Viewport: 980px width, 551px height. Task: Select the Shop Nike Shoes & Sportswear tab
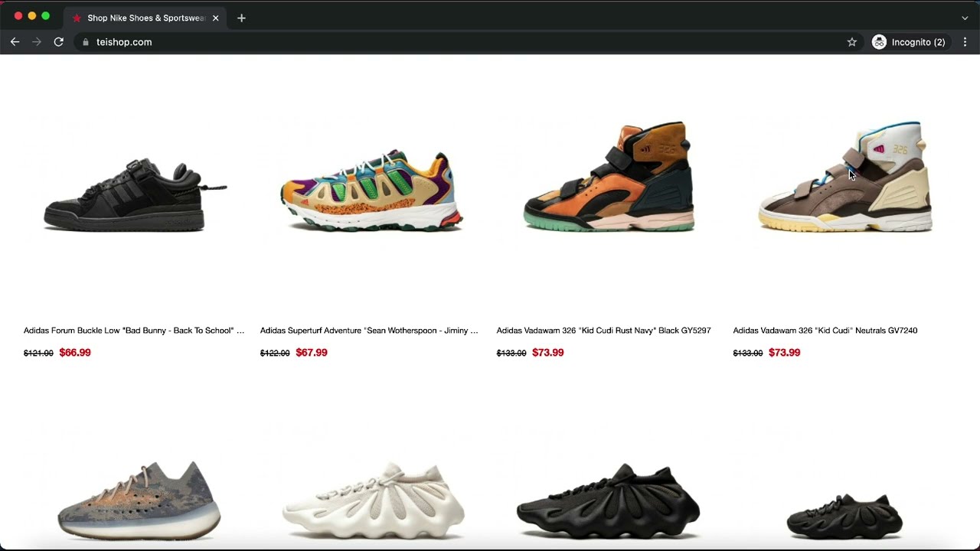point(144,18)
